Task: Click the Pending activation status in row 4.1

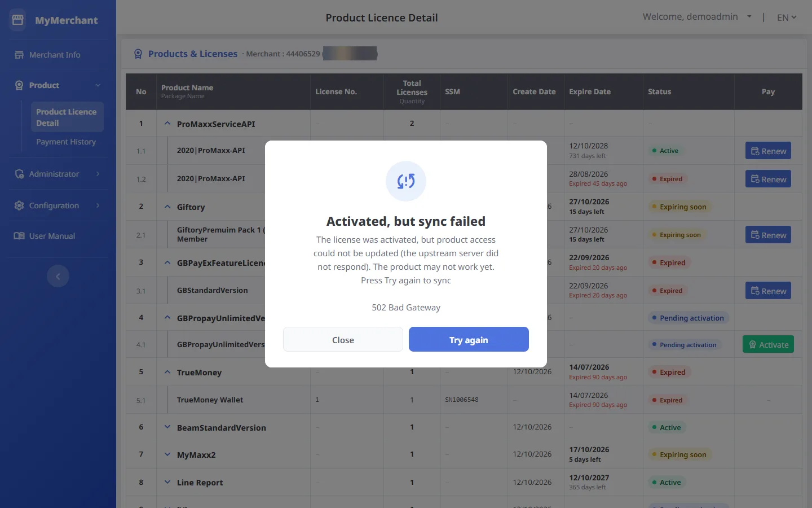Action: pyautogui.click(x=685, y=344)
